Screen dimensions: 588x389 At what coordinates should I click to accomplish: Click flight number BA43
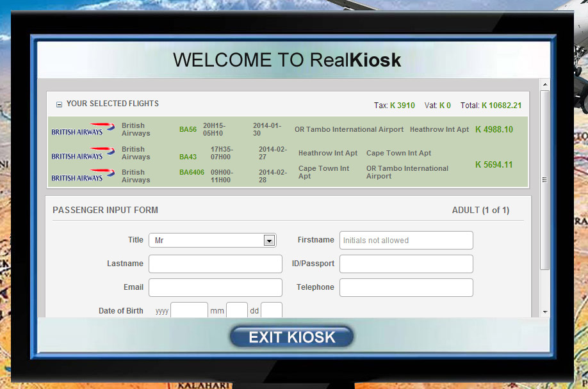[188, 157]
